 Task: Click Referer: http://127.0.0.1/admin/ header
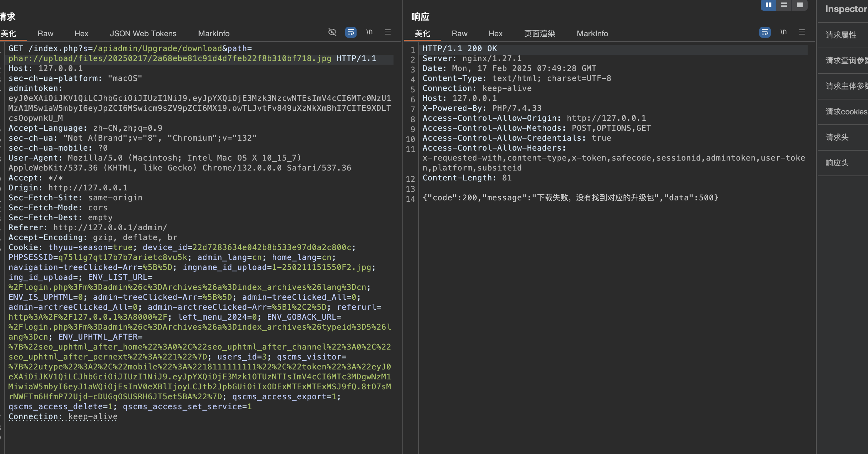[88, 227]
